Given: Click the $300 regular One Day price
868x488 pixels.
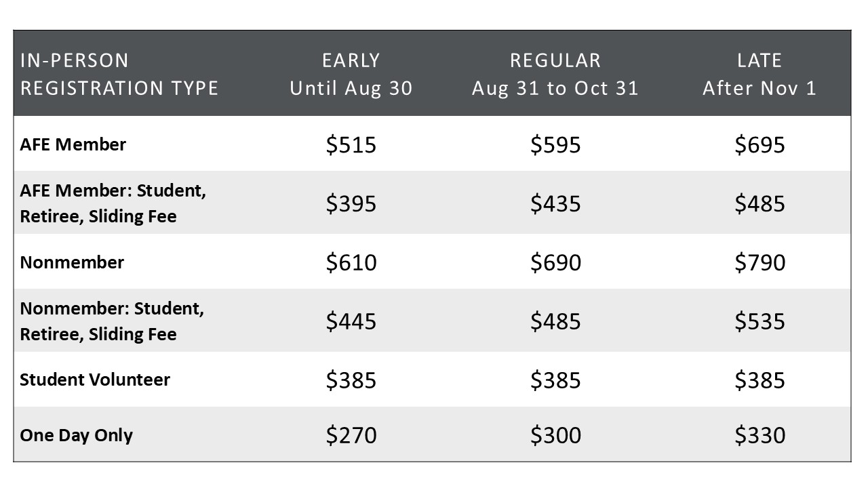Looking at the screenshot, I should tap(555, 434).
